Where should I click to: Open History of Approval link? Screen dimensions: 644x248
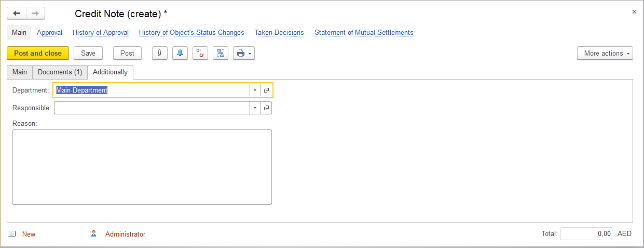[x=101, y=33]
